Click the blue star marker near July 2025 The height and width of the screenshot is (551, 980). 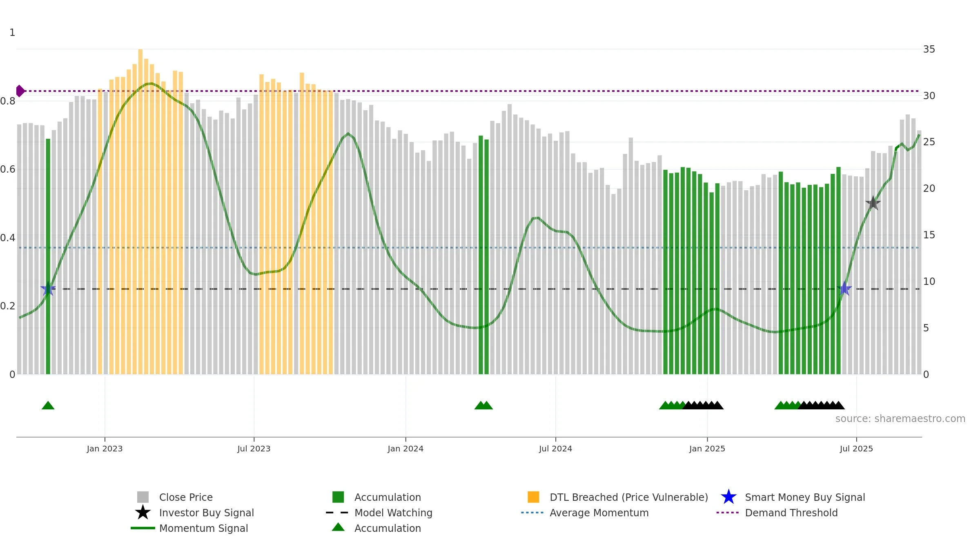click(x=844, y=289)
